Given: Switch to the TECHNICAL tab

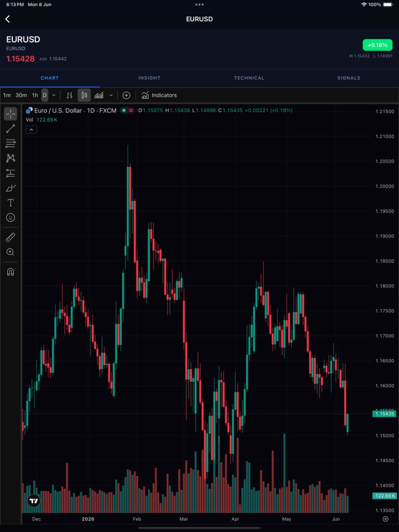Looking at the screenshot, I should (249, 78).
